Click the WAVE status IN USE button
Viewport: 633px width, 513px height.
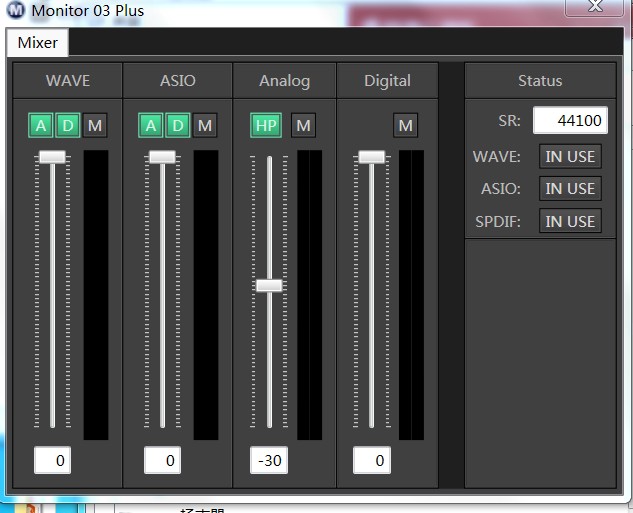tap(570, 157)
